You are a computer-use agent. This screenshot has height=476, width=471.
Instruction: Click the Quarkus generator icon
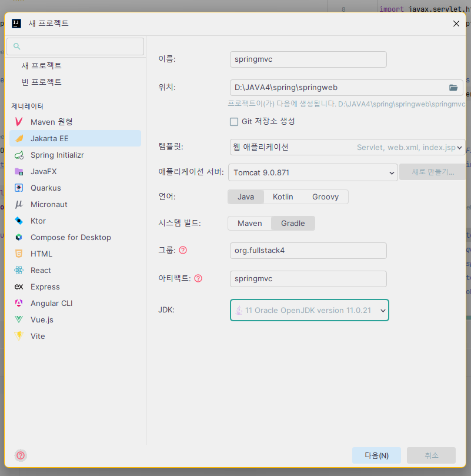click(19, 188)
